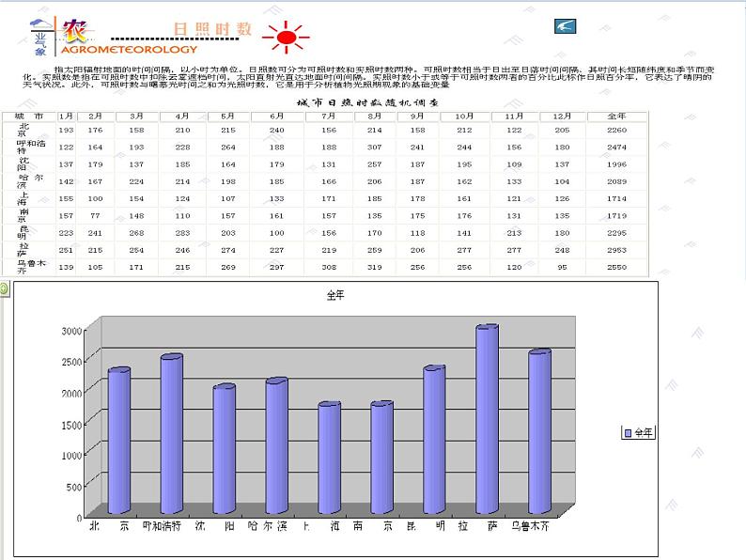Click the 全年 legend color swatch
Image resolution: width=746 pixels, height=560 pixels.
(x=627, y=433)
